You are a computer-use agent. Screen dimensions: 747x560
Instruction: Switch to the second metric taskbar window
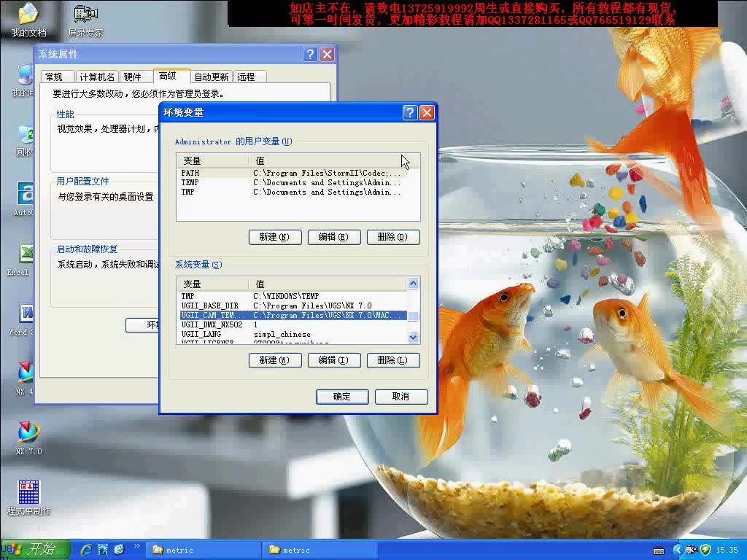[x=320, y=550]
